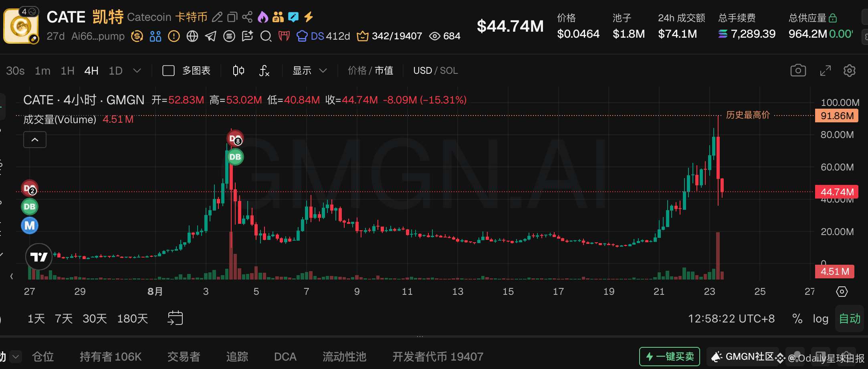This screenshot has width=868, height=369.
Task: Click the blue note bubble icon
Action: pyautogui.click(x=293, y=17)
